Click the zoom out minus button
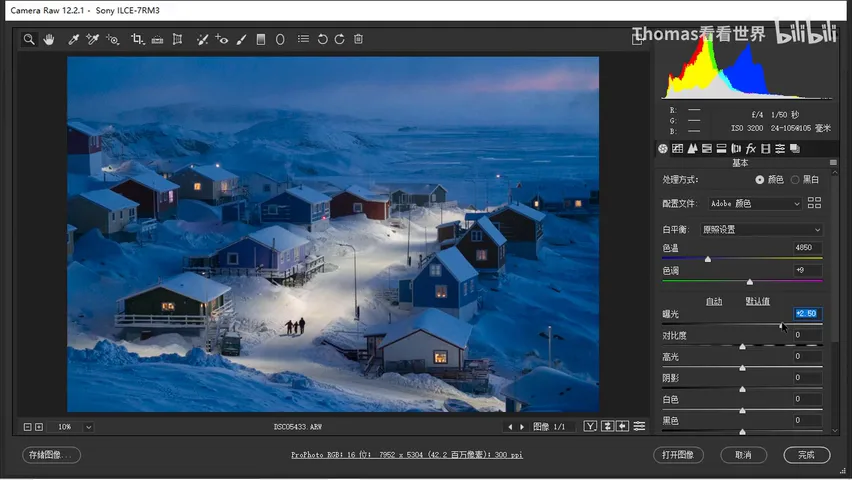The height and width of the screenshot is (480, 852). coord(28,427)
